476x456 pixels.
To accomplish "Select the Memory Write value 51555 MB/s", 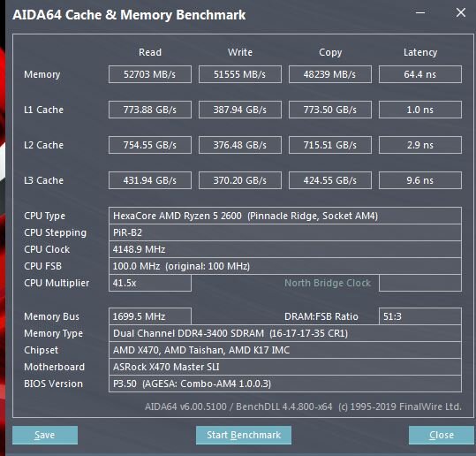I will tap(240, 74).
